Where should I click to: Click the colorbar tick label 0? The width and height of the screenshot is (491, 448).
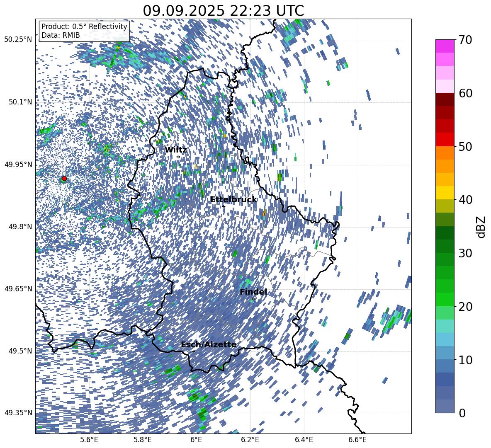point(462,413)
